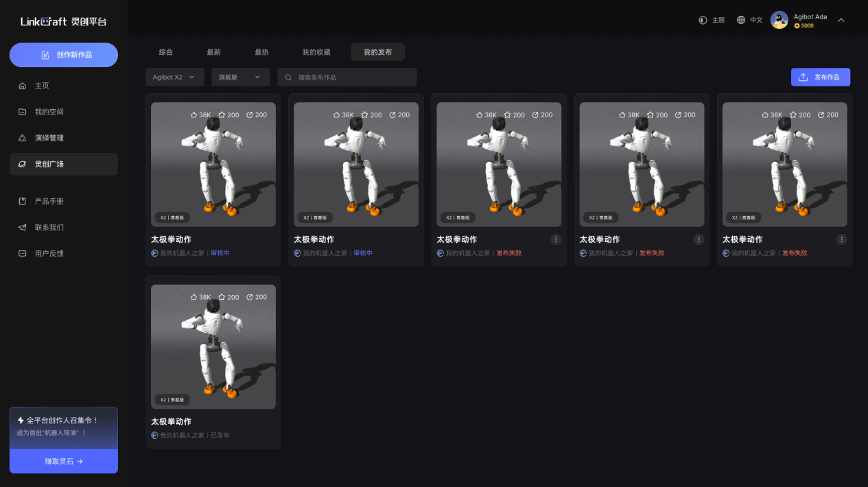Open the Agibot X2 model dropdown
This screenshot has width=868, height=487.
(174, 77)
